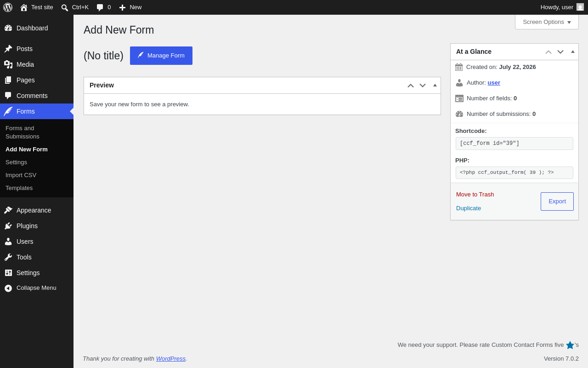
Task: Open Comments in the sidebar
Action: coord(37,96)
